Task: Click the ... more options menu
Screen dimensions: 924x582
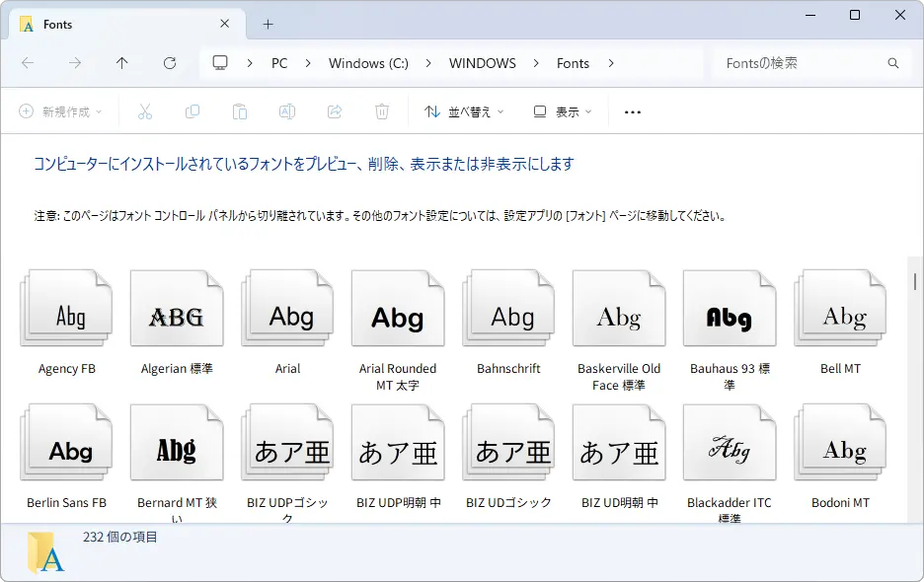Action: (x=632, y=111)
